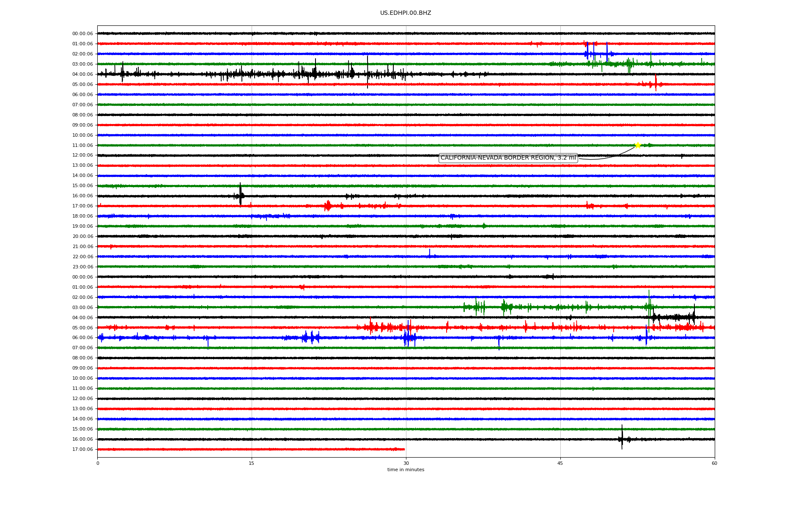Viewport: 812px width, 508px height.
Task: Click the yellow star earthquake marker
Action: tap(638, 145)
